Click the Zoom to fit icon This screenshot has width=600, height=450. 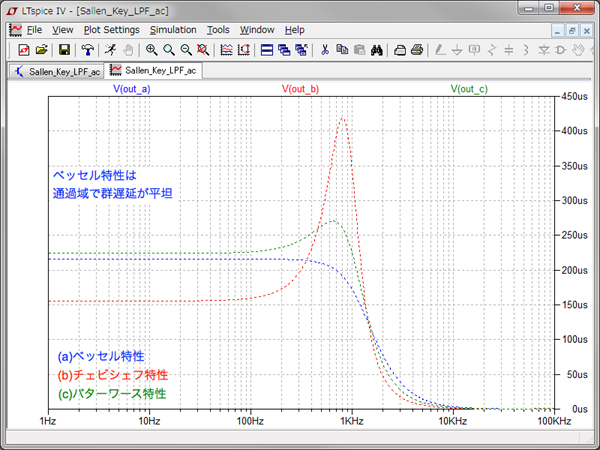tap(203, 49)
